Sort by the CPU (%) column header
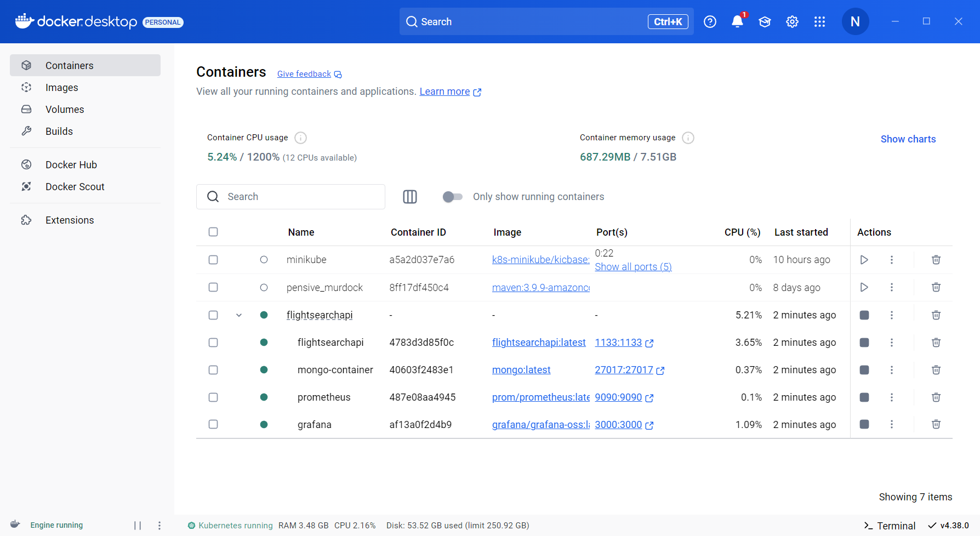The width and height of the screenshot is (980, 536). click(742, 232)
